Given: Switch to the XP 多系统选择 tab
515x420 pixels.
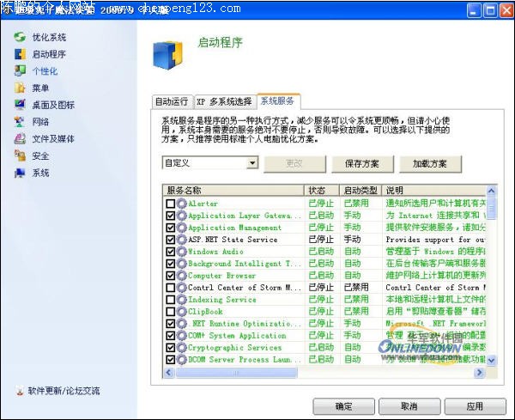Looking at the screenshot, I should click(x=225, y=100).
